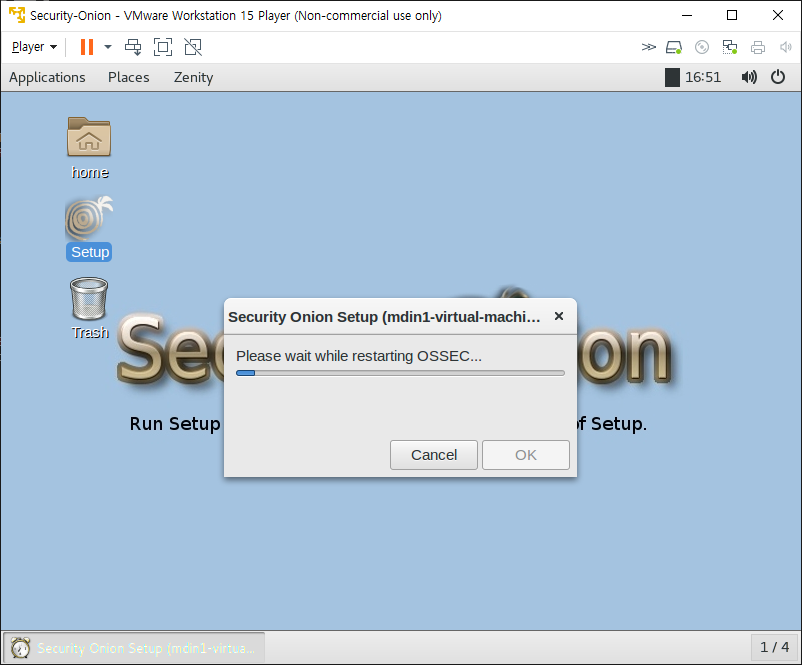This screenshot has width=802, height=665.
Task: Close the Security Onion Setup dialog
Action: coord(559,317)
